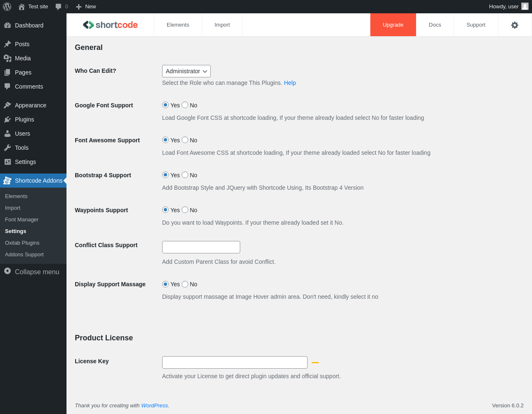
Task: Click the WordPress logo in admin bar
Action: click(x=7, y=7)
